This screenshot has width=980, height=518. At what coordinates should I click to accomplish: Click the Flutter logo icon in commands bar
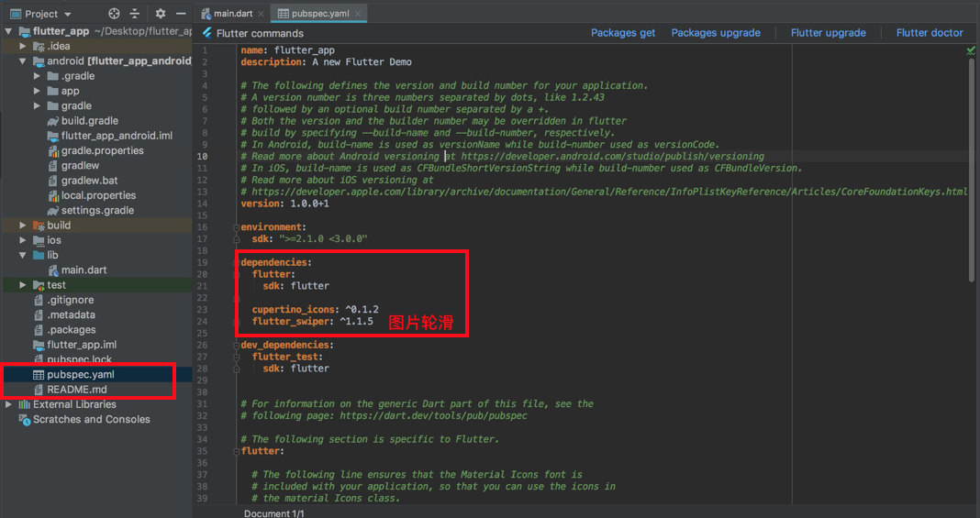coord(206,33)
